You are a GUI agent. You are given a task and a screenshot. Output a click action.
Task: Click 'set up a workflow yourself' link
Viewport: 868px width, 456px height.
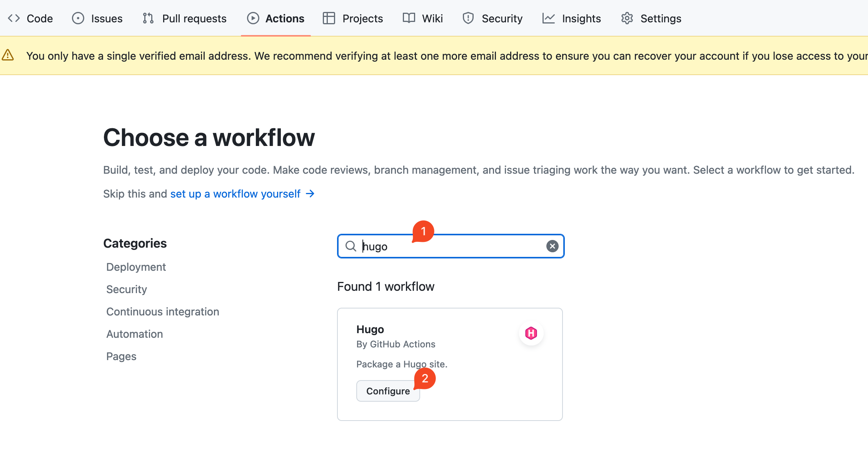(235, 194)
